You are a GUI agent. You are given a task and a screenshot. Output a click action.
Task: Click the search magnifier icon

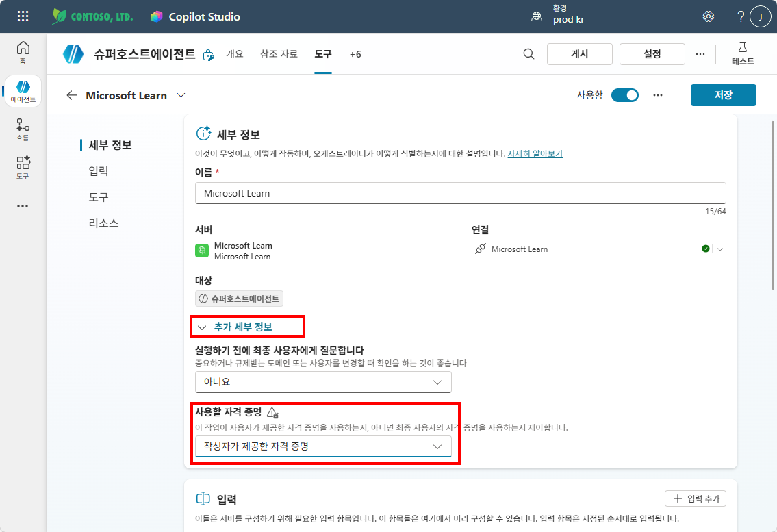pos(528,54)
